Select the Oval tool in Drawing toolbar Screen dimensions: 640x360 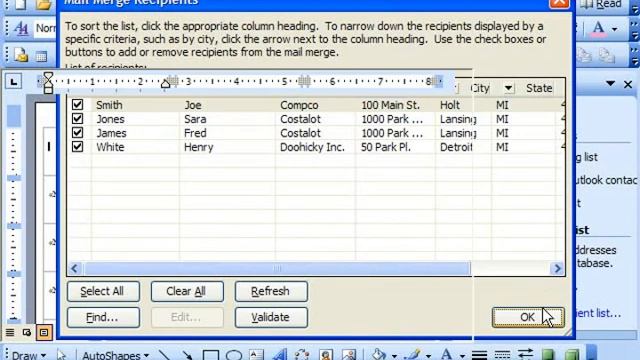[x=234, y=355]
